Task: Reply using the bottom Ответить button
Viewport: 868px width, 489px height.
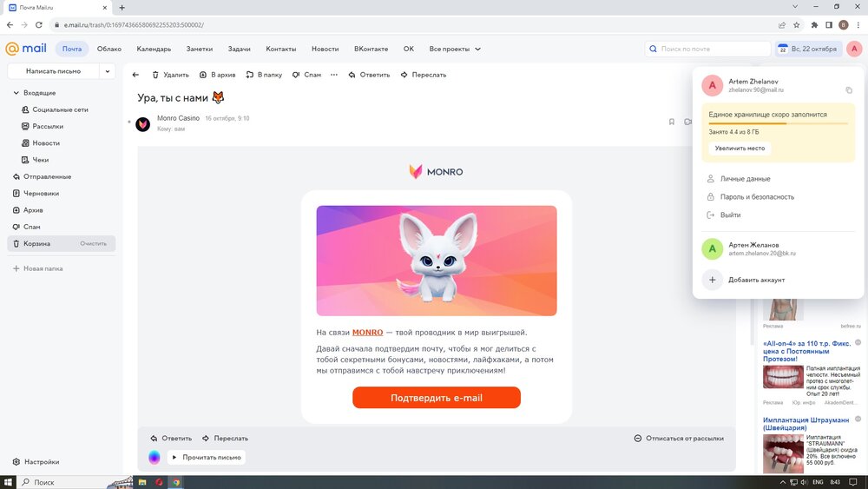Action: coord(171,438)
